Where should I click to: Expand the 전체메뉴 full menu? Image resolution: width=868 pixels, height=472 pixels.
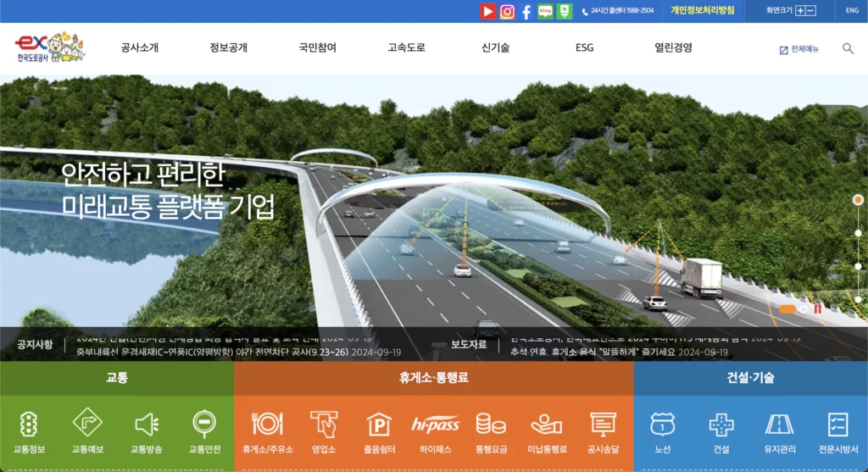tap(798, 49)
